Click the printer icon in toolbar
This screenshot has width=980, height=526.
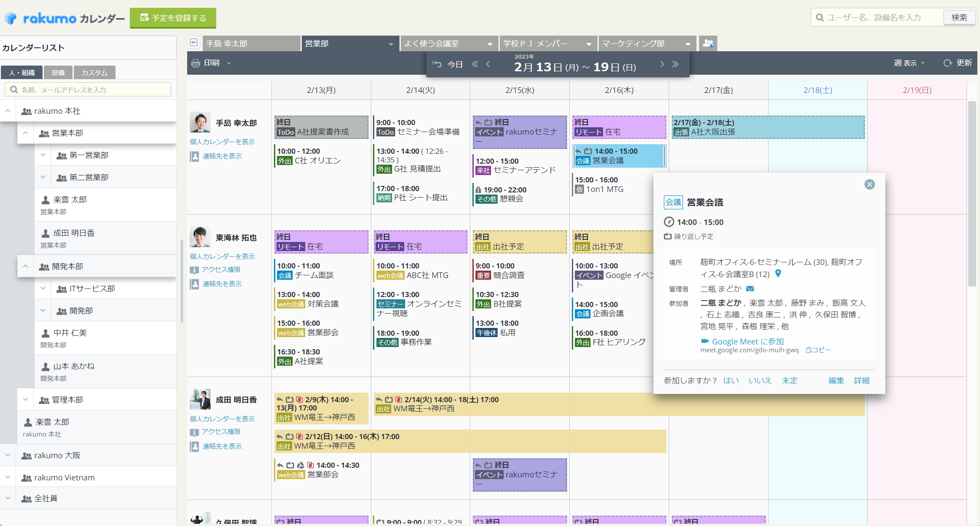[196, 63]
